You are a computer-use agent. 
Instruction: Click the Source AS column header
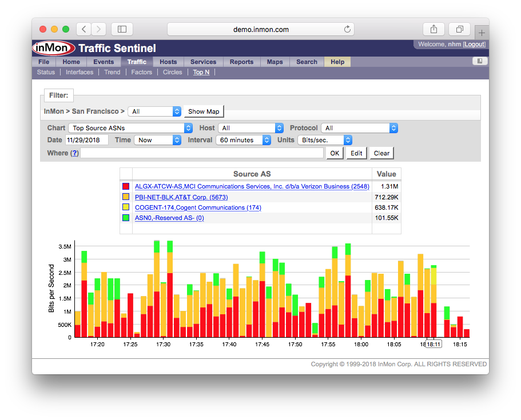tap(252, 174)
